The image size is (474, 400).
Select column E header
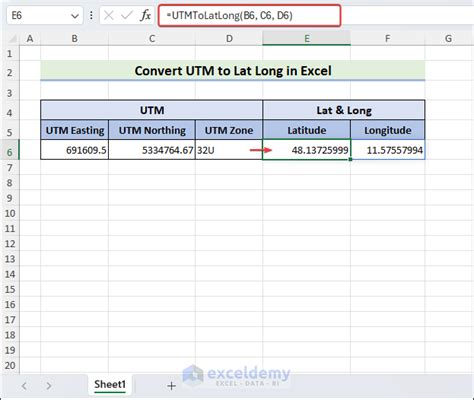(x=307, y=39)
